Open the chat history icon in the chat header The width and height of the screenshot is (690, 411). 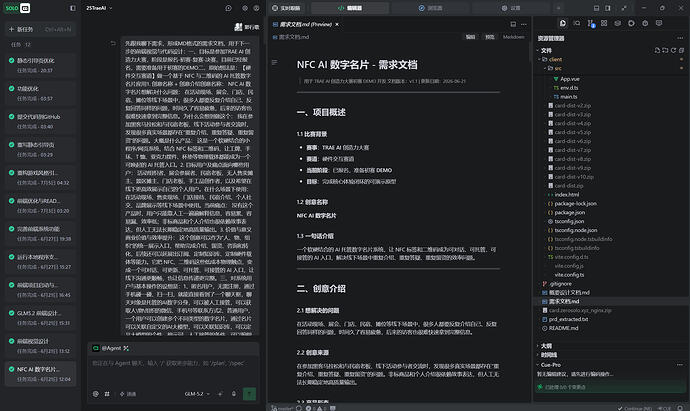(228, 8)
